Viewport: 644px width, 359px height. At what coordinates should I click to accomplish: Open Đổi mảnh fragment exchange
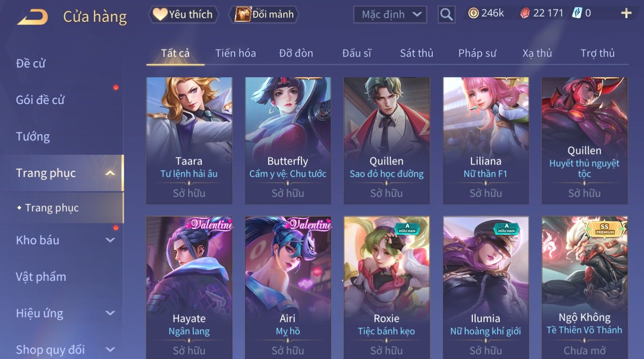click(264, 14)
